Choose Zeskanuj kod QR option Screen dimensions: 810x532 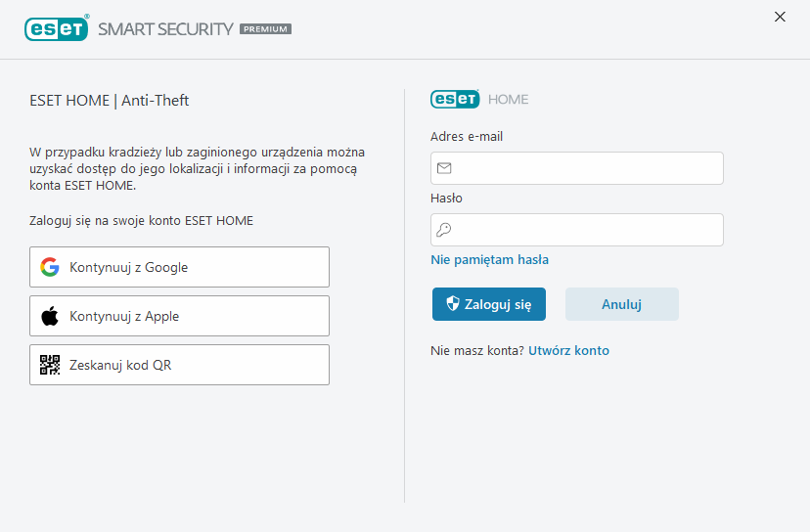pyautogui.click(x=179, y=365)
